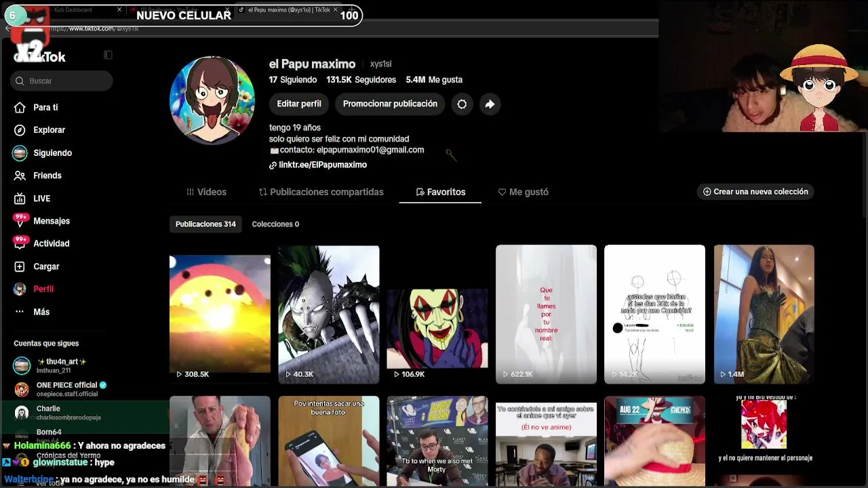Click Promocionar publicación button
Screen dimensions: 868x488
390,104
